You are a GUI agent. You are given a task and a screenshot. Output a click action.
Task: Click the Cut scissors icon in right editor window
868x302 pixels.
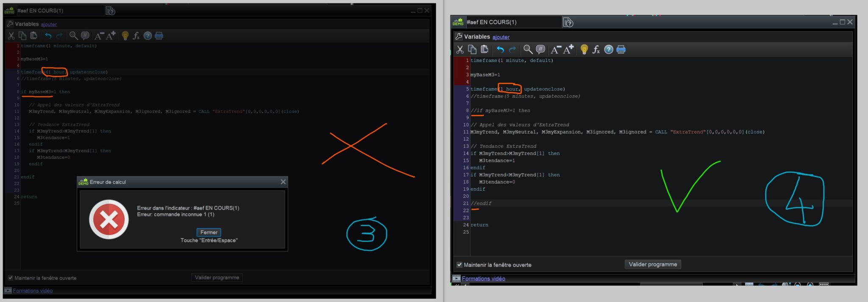click(460, 50)
